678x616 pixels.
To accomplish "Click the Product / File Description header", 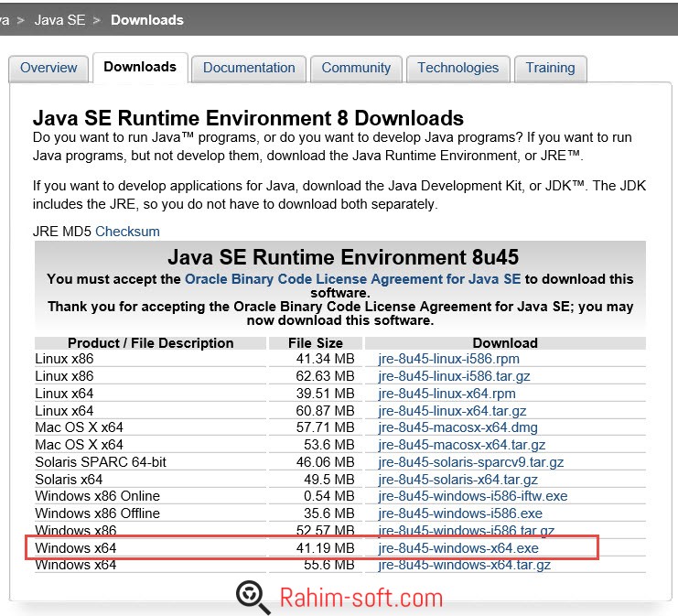I will (150, 343).
